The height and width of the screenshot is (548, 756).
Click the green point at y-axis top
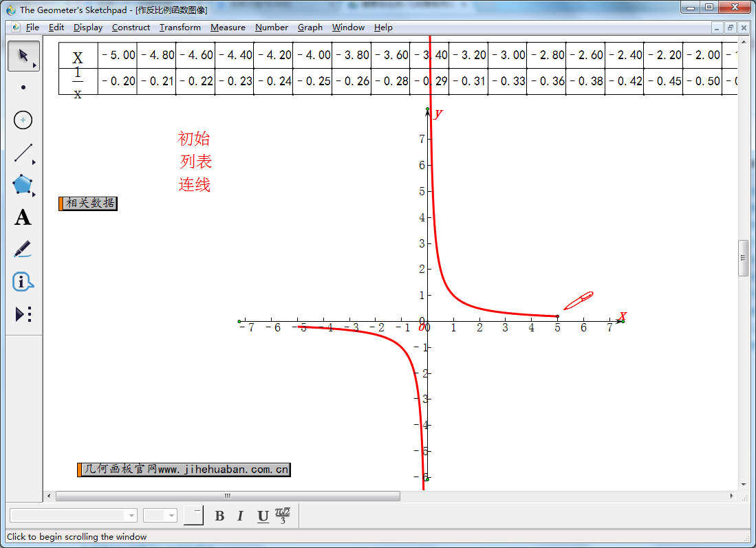pos(427,109)
